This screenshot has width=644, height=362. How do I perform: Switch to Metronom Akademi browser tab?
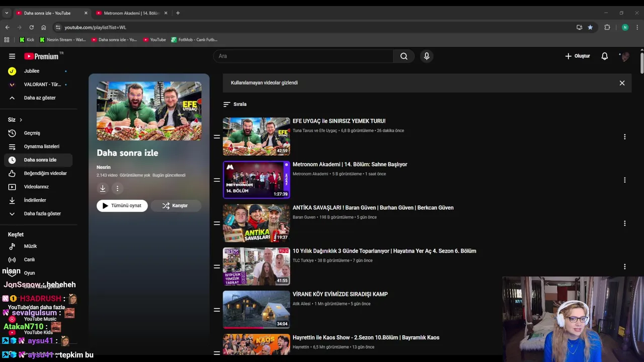tap(131, 13)
